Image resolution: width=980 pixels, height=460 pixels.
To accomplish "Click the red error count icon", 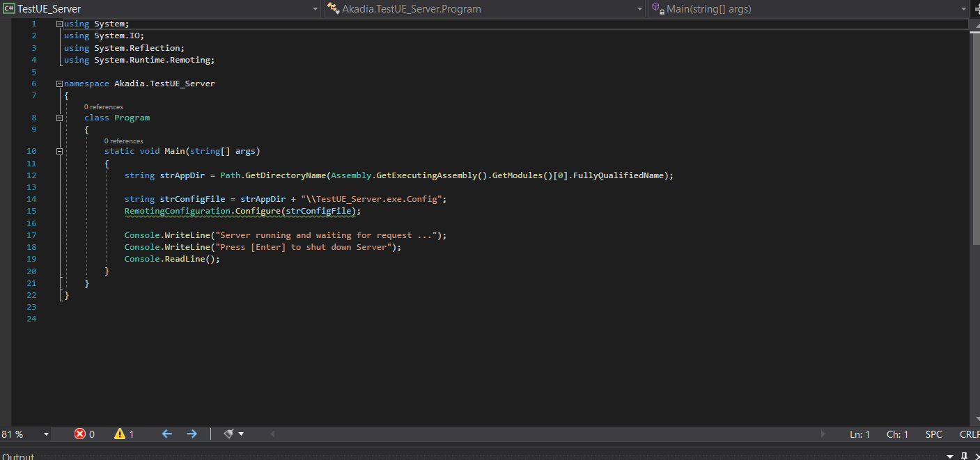I will click(x=80, y=434).
